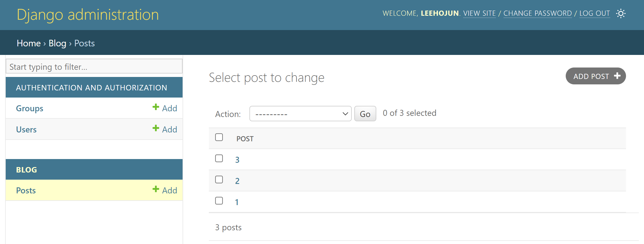Open the CHANGE PASSWORD link

tap(537, 13)
